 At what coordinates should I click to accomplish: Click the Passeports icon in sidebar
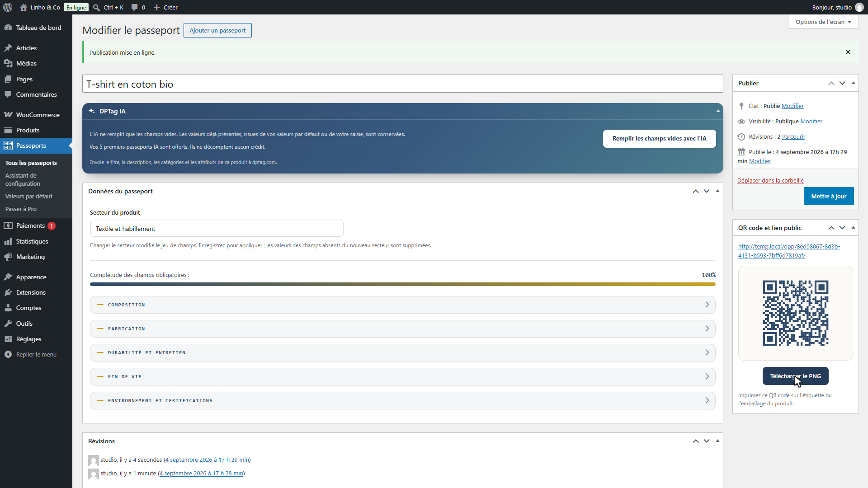pos(8,145)
